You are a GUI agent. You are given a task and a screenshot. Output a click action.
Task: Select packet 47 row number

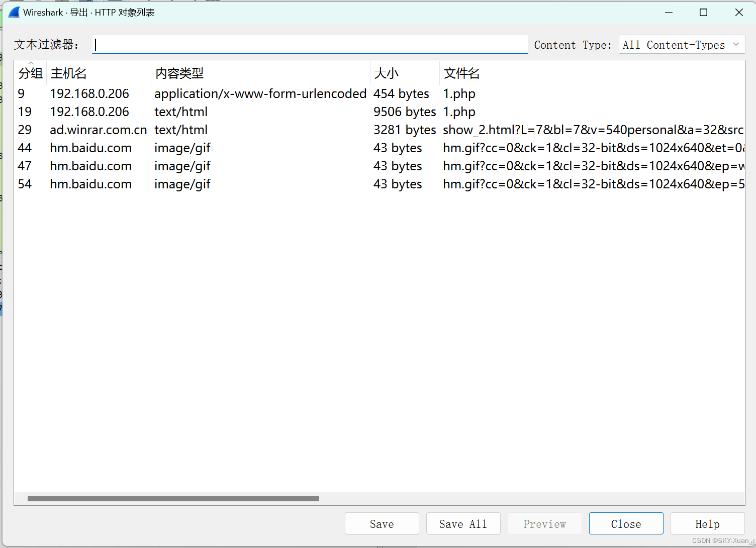click(x=25, y=166)
